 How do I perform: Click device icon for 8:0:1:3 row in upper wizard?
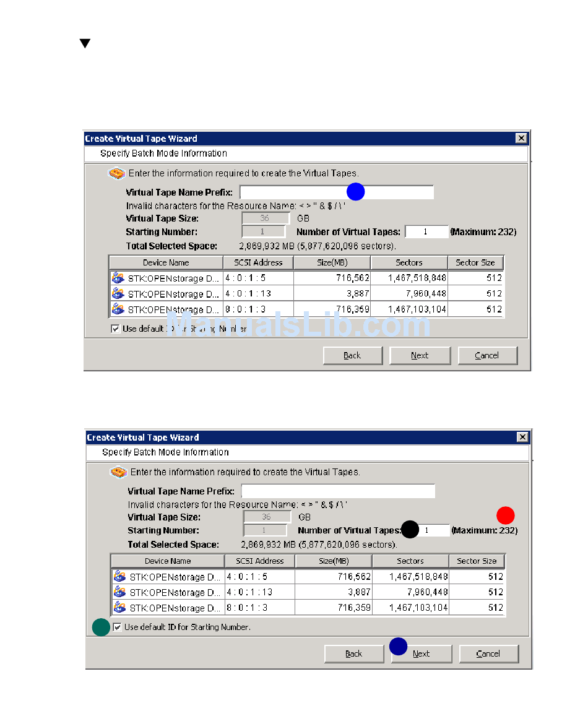point(118,309)
